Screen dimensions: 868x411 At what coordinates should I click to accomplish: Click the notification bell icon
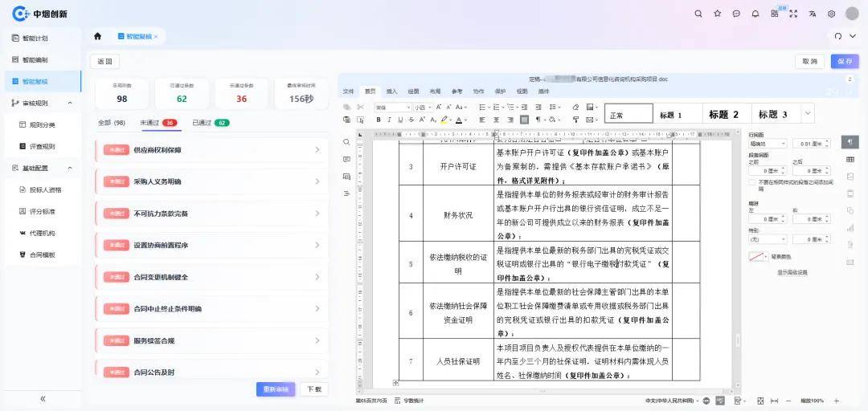[755, 14]
